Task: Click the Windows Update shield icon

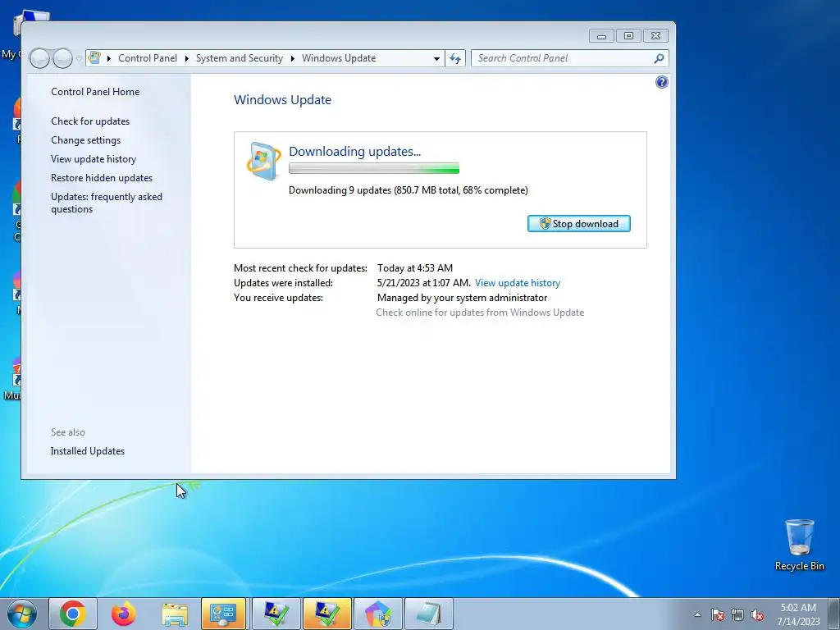Action: click(x=263, y=161)
